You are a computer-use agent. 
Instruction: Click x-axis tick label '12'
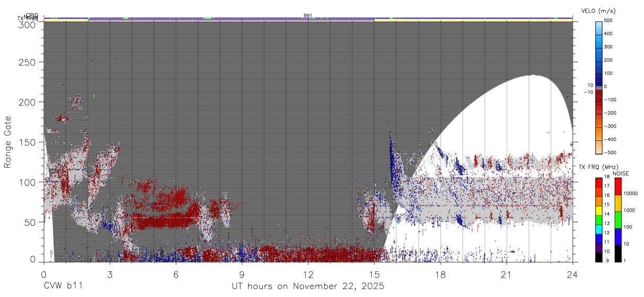click(x=308, y=274)
